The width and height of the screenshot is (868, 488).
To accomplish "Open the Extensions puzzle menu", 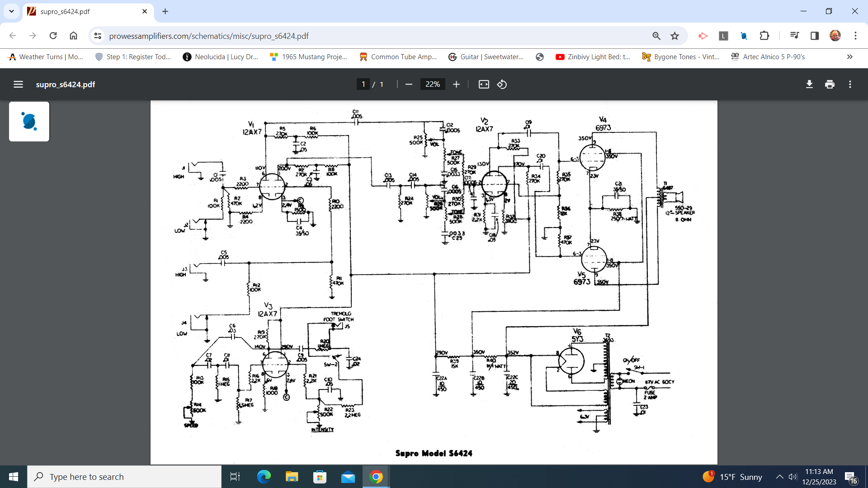I will click(764, 36).
